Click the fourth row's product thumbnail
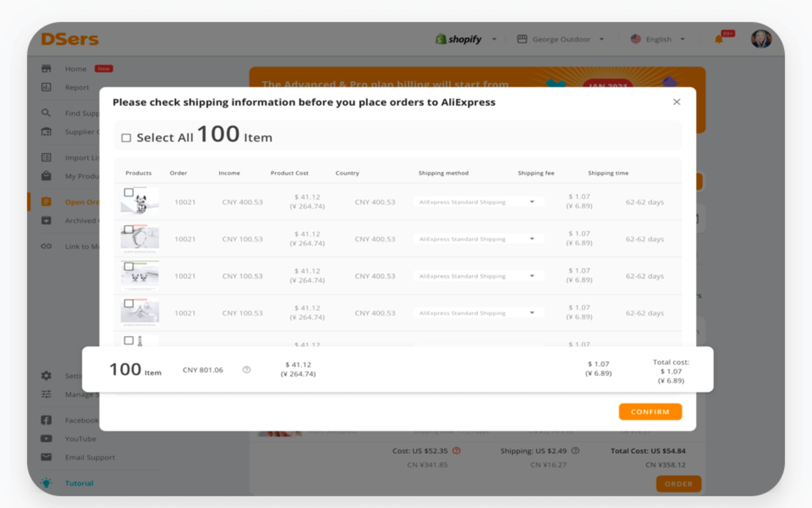This screenshot has height=508, width=812. (140, 313)
